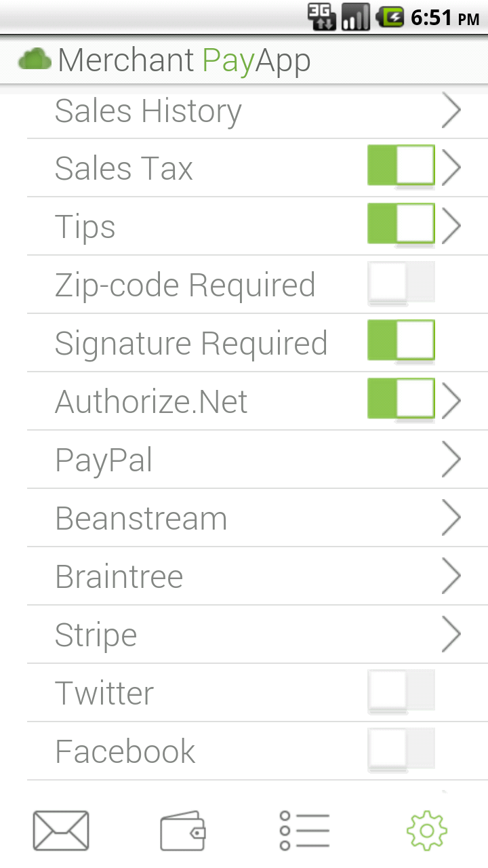Expand Sales History with its chevron
Viewport: 488px width, 868px height.
pyautogui.click(x=451, y=111)
